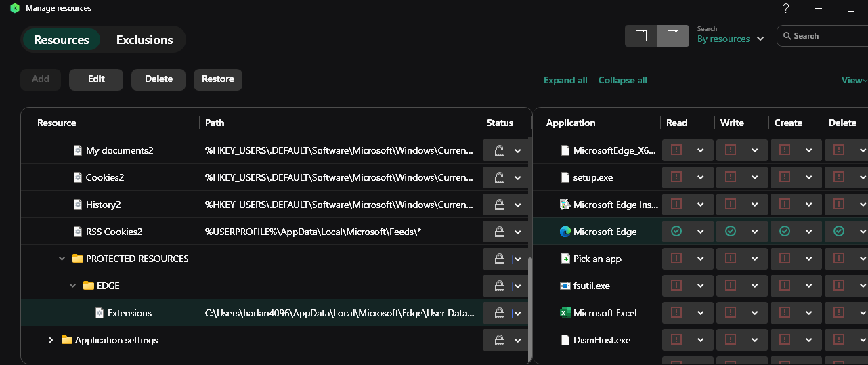Click the lock status icon for Extensions
Viewport: 868px width, 365px height.
[x=499, y=313]
